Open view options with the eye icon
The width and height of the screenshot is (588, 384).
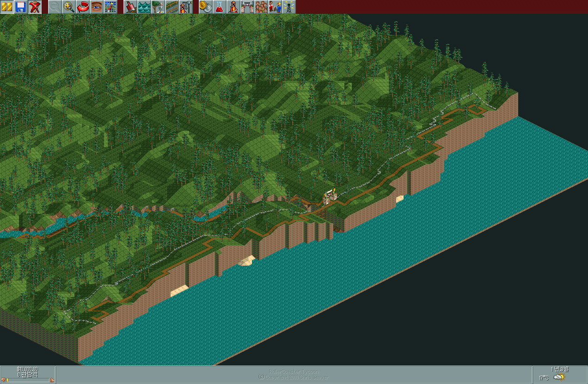(97, 6)
